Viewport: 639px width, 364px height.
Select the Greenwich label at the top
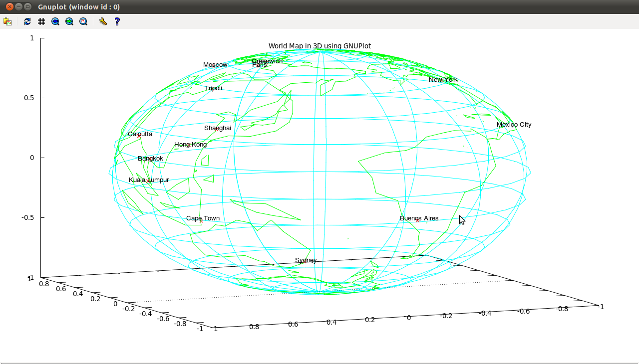(268, 61)
